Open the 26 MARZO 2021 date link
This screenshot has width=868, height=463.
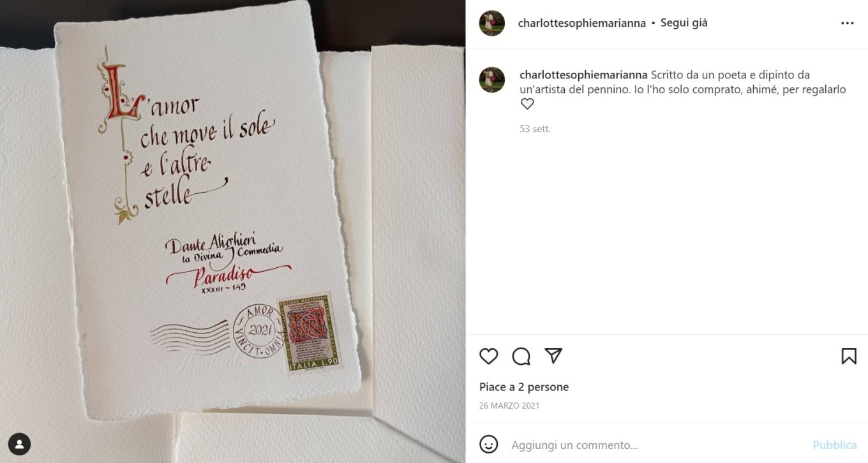click(509, 406)
